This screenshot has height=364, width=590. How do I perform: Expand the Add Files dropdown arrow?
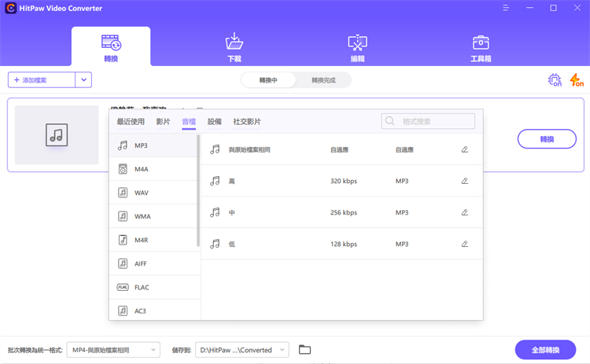pos(83,79)
